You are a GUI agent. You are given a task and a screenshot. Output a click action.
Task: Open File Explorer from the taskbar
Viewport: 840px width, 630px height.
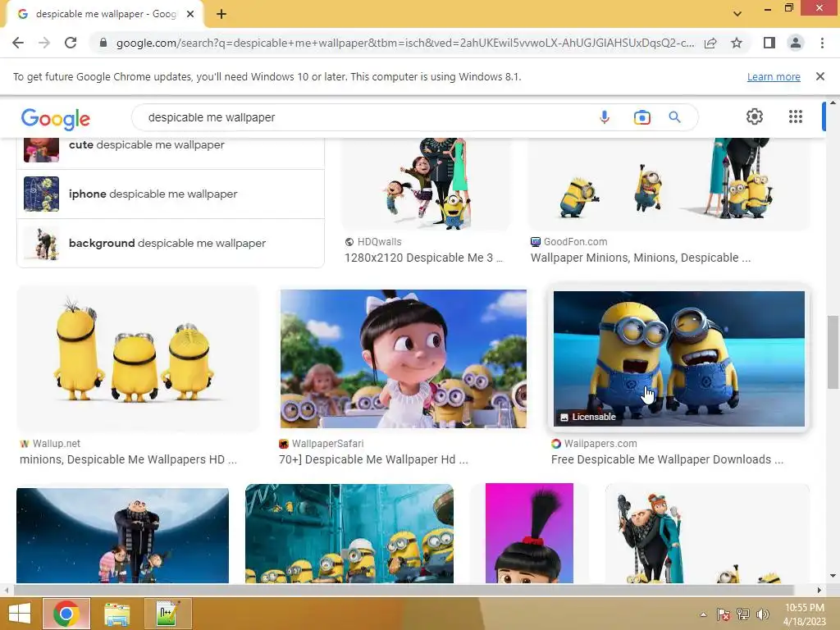tap(117, 614)
